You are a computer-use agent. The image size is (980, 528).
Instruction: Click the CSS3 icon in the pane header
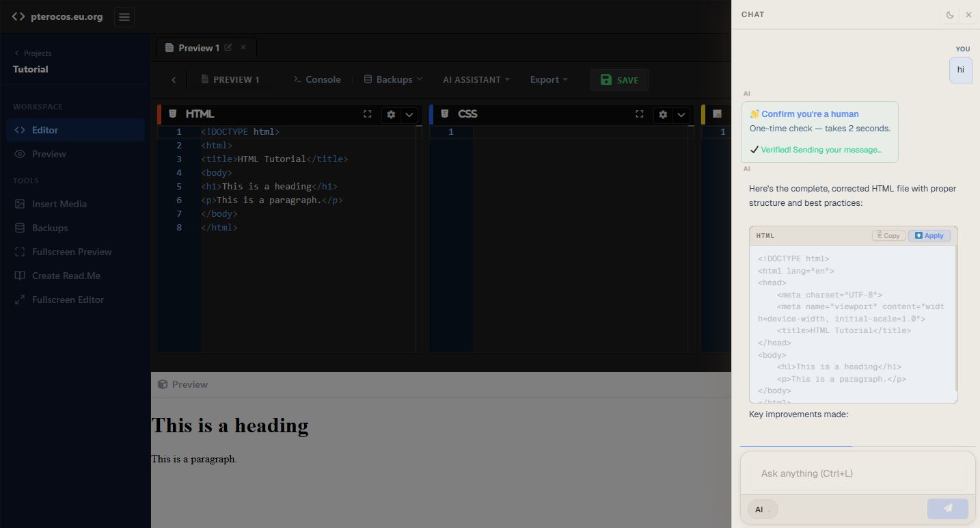444,114
